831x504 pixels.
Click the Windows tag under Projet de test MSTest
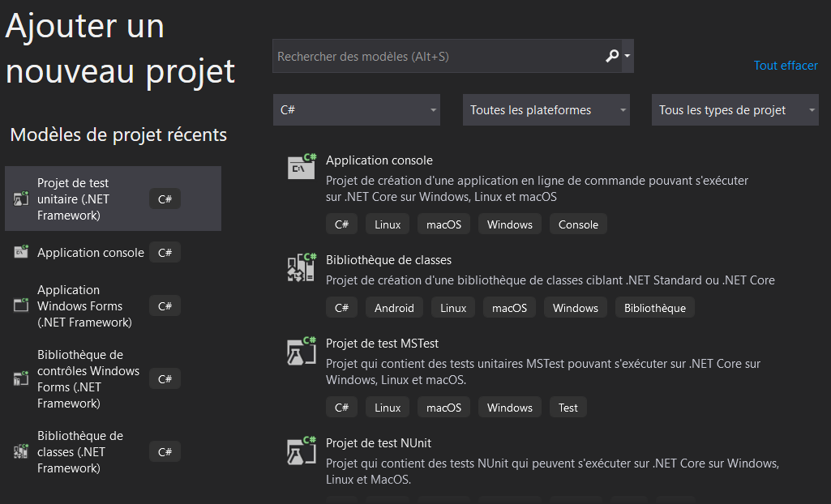(510, 408)
